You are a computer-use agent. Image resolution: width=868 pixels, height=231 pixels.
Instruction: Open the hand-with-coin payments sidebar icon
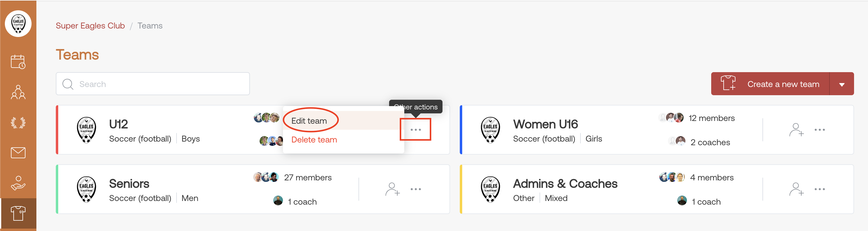point(18,183)
